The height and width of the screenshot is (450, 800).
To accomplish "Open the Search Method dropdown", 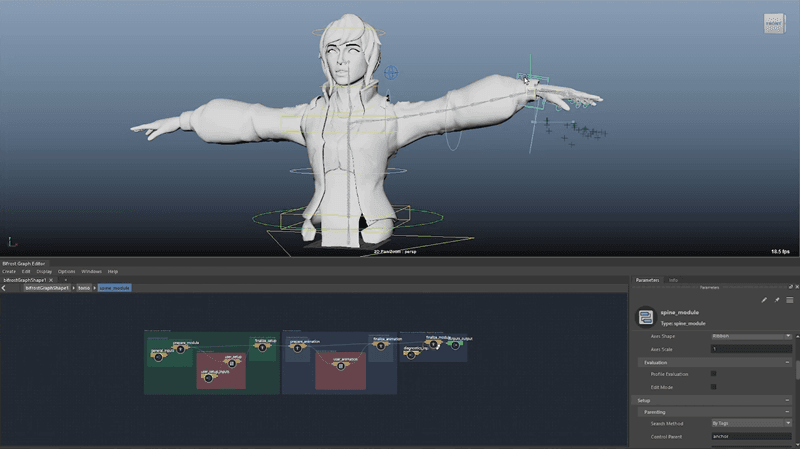I will (x=750, y=424).
